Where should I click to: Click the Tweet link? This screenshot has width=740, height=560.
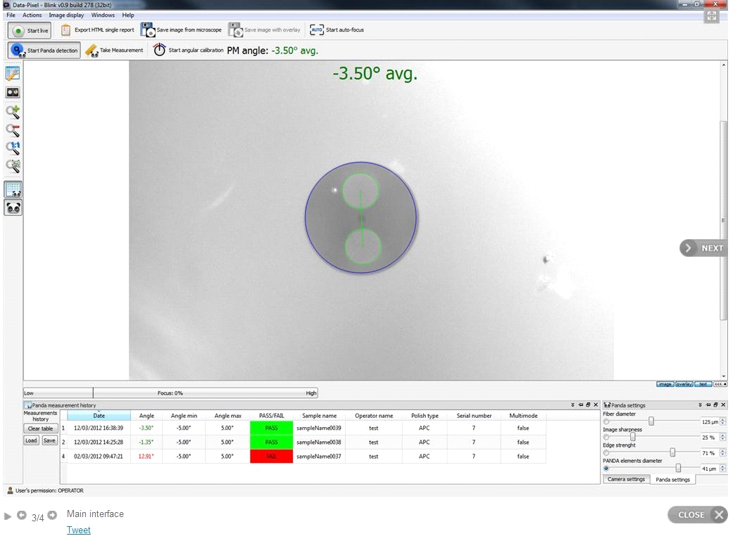point(78,530)
